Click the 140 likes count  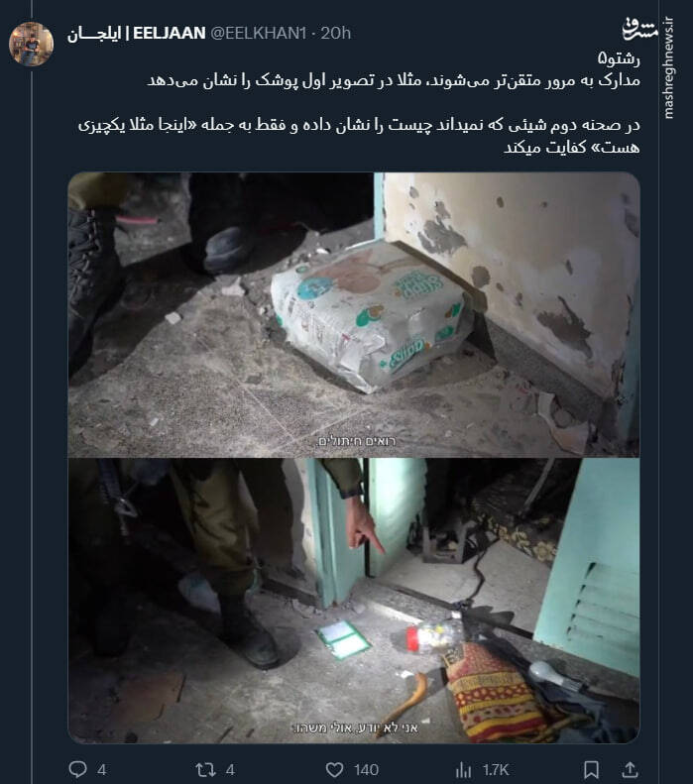point(366,770)
